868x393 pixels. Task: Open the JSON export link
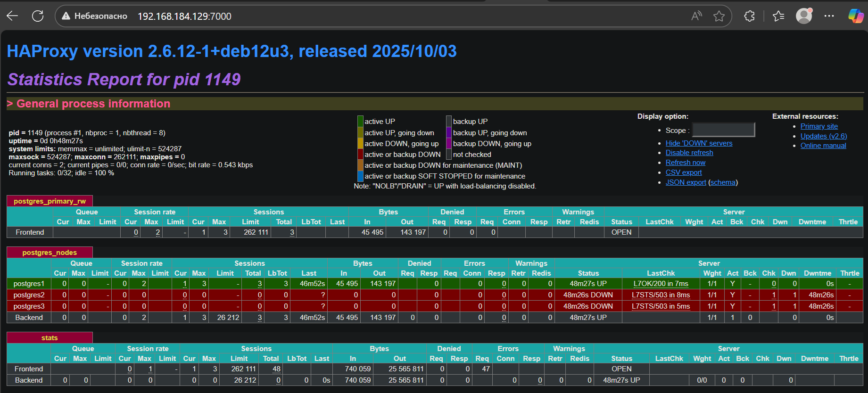[x=686, y=182]
